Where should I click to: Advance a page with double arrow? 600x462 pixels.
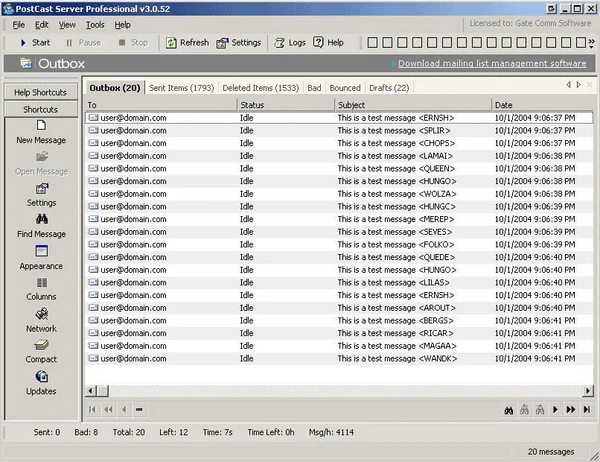click(x=571, y=410)
